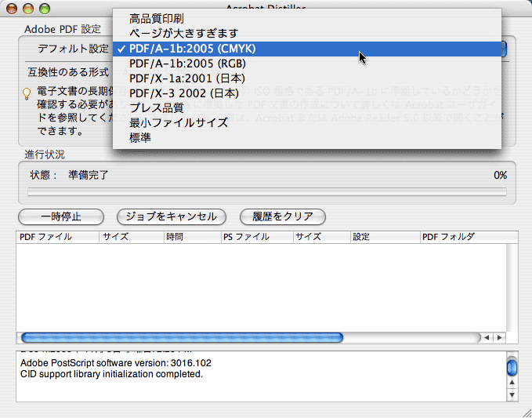Select the 高品質印刷 preset
This screenshot has width=532, height=418.
click(163, 18)
